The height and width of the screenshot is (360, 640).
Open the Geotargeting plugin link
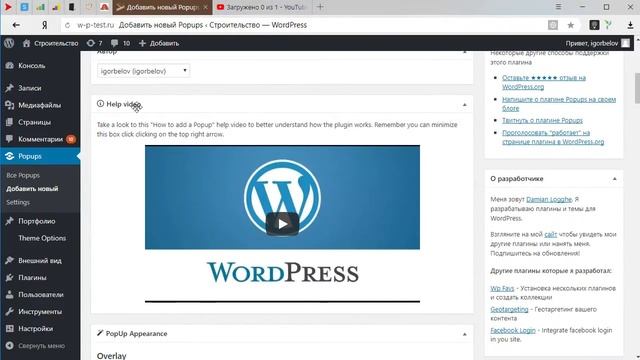point(509,309)
